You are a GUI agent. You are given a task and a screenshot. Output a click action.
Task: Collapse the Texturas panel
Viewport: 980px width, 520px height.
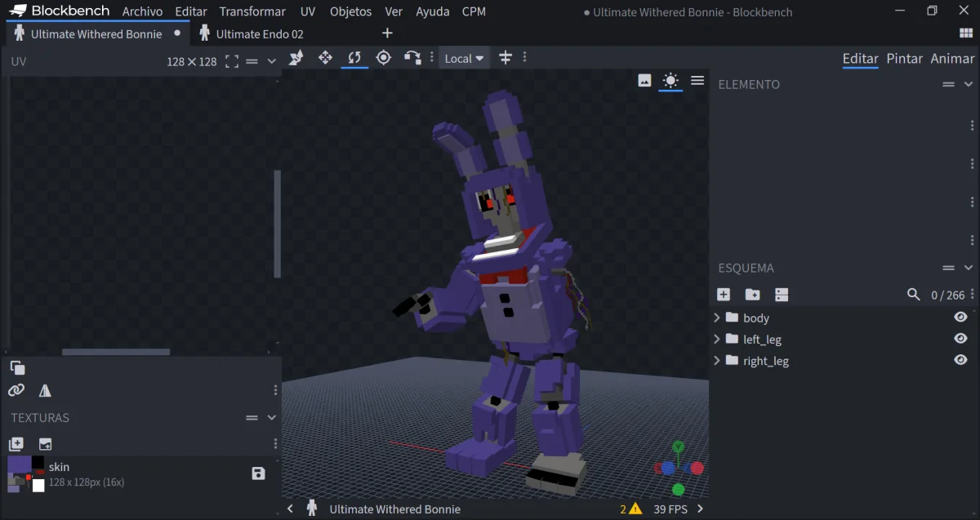pyautogui.click(x=272, y=417)
